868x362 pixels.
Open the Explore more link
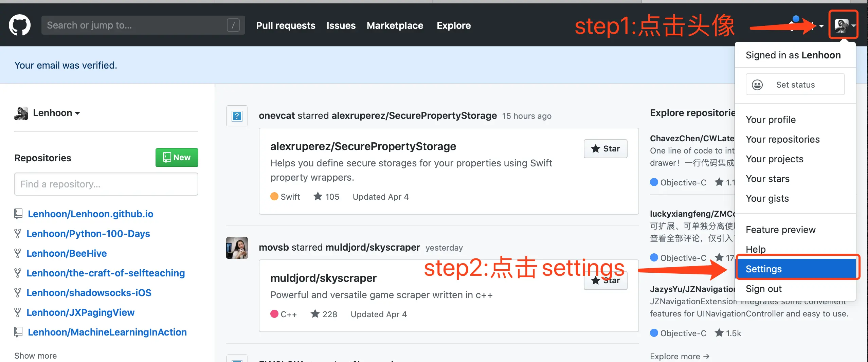point(679,356)
